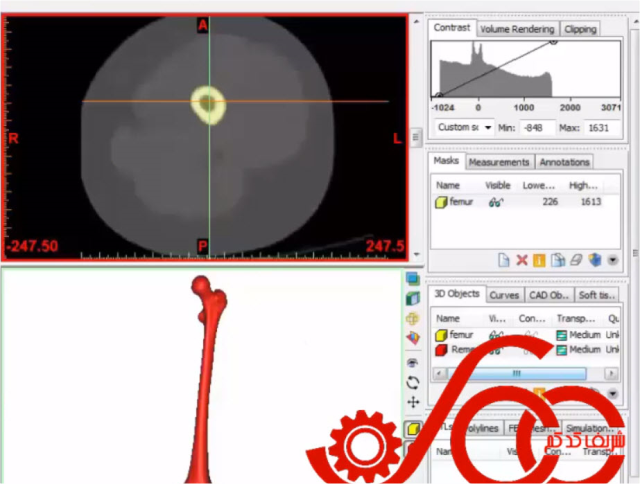
Task: Open Masks toolbar more-actions round arrow
Action: tap(613, 260)
